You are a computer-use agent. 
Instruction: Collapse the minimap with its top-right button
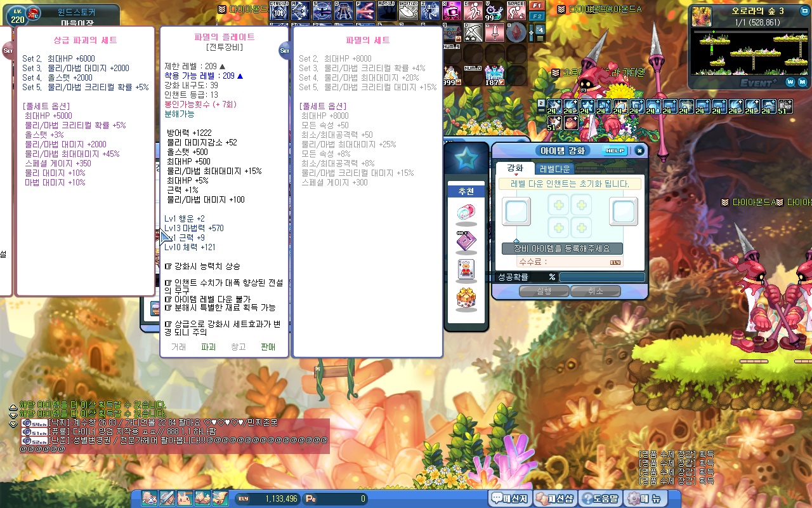point(804,11)
